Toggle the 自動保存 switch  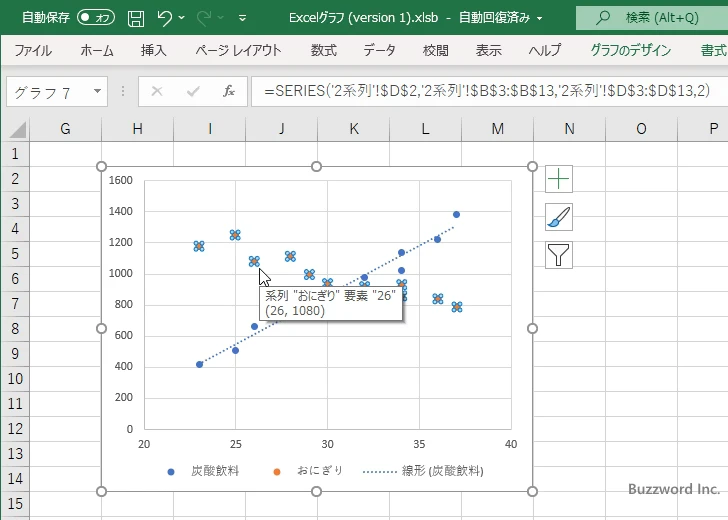click(x=96, y=18)
